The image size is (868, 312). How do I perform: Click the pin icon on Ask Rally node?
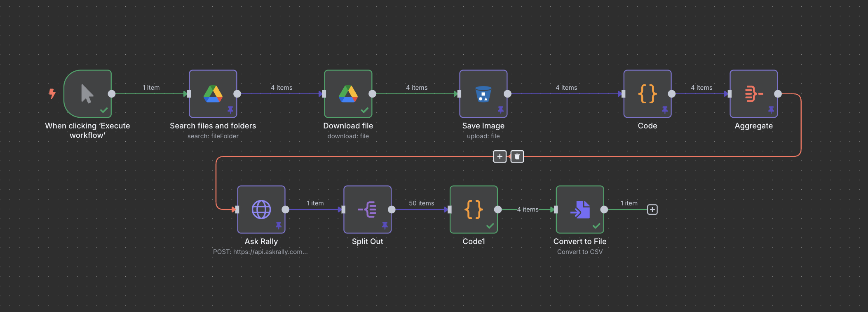[x=279, y=225]
